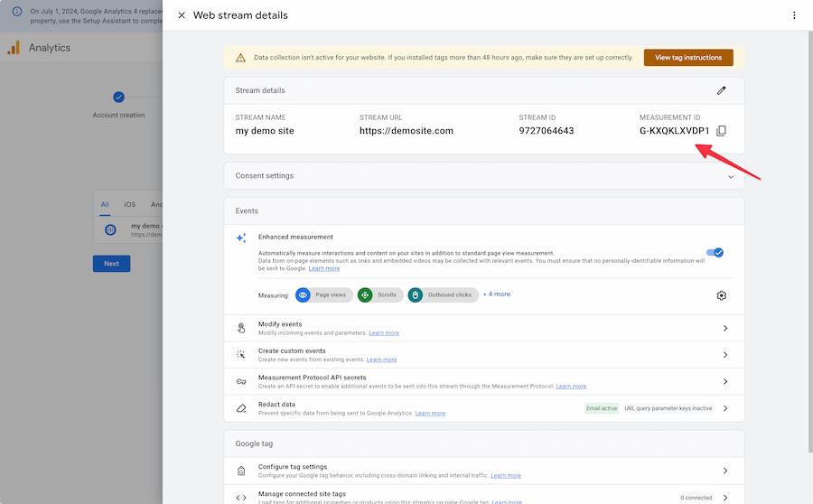The height and width of the screenshot is (504, 813).
Task: Edit stream details with pencil icon
Action: pos(721,90)
